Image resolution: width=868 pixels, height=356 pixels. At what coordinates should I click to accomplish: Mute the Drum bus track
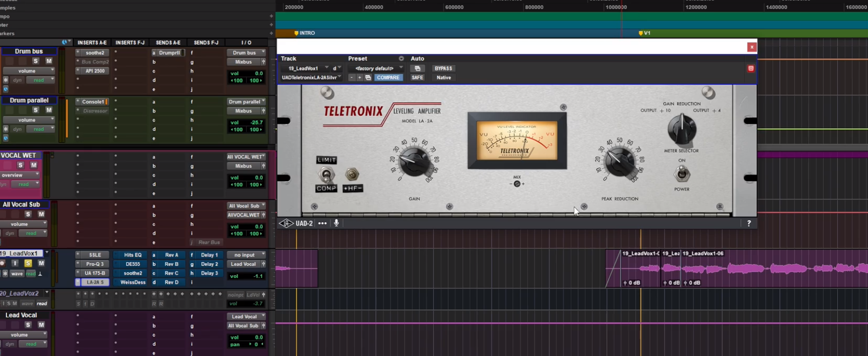point(49,61)
